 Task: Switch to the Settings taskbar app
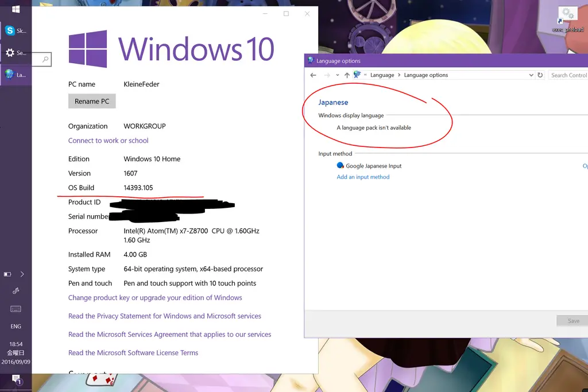16,53
